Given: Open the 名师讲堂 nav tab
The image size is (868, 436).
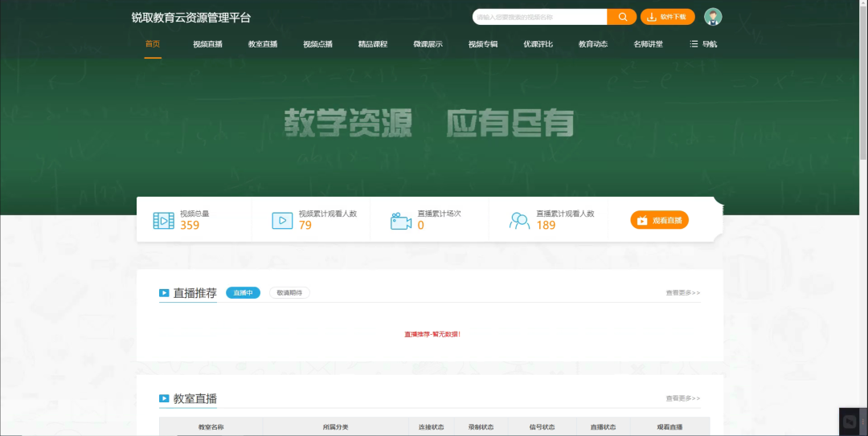Looking at the screenshot, I should click(x=648, y=44).
